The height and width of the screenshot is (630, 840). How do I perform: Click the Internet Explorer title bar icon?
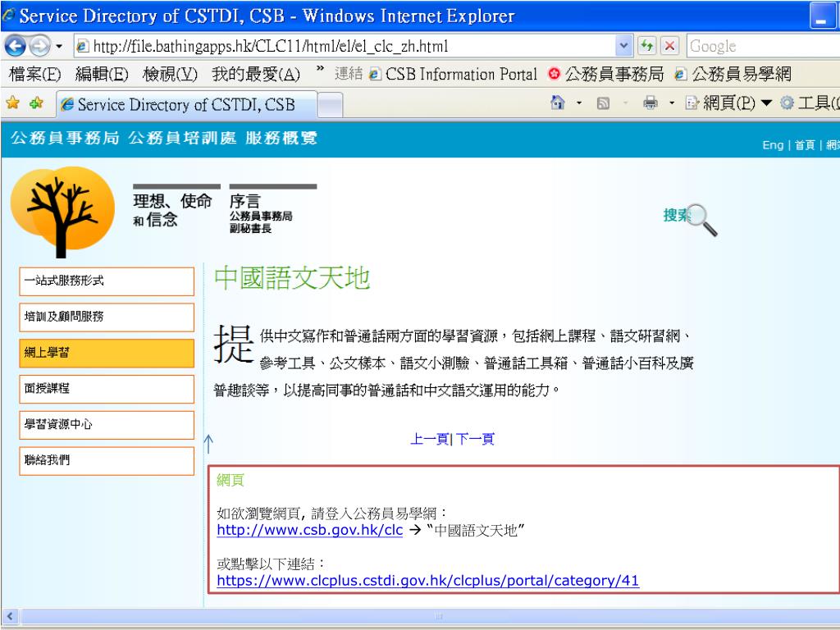pyautogui.click(x=8, y=16)
